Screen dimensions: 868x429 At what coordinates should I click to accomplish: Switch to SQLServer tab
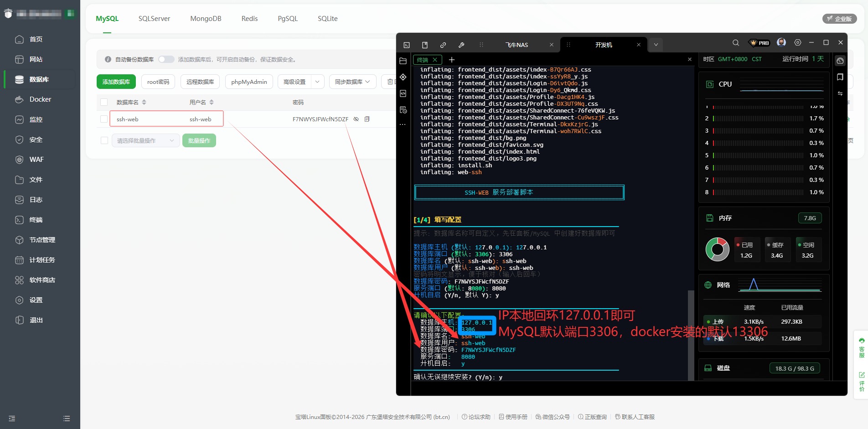click(x=154, y=19)
